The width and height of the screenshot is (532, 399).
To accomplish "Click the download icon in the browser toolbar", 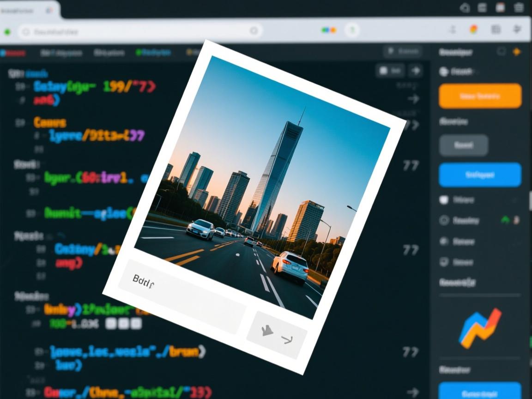I will pyautogui.click(x=453, y=30).
